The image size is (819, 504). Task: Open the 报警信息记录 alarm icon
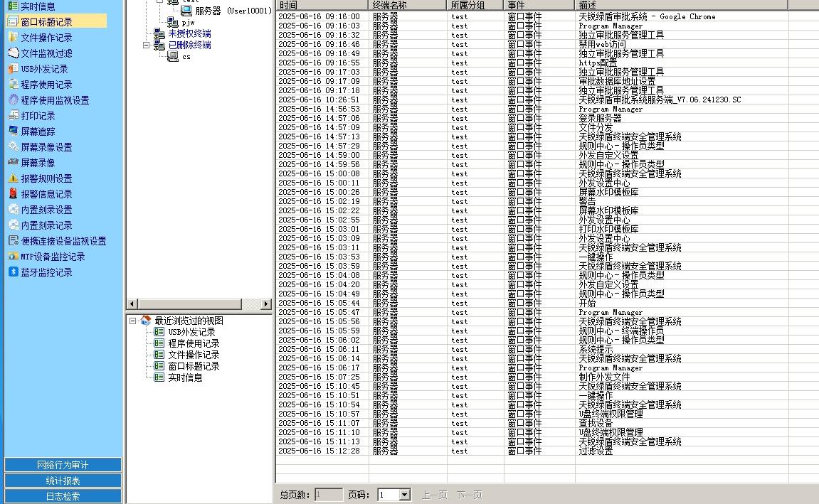[13, 194]
